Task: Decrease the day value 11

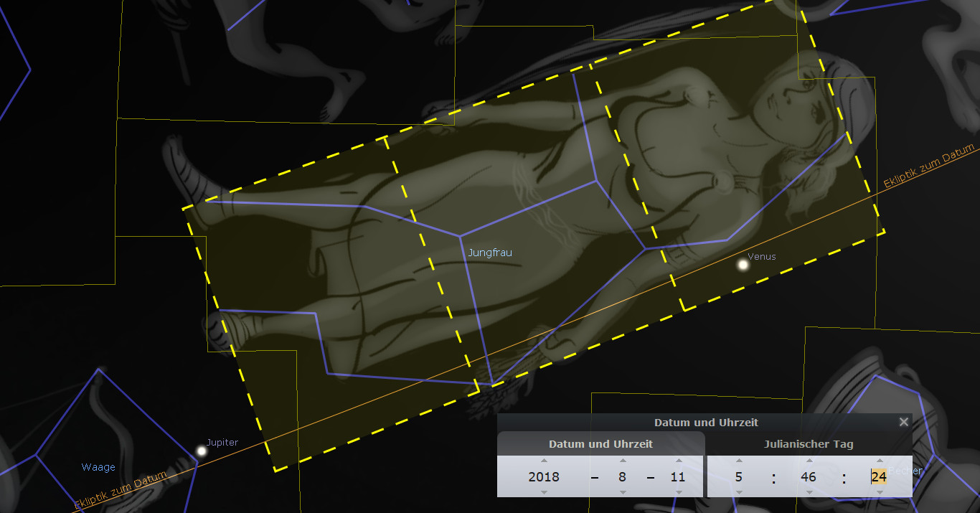Action: [x=678, y=492]
